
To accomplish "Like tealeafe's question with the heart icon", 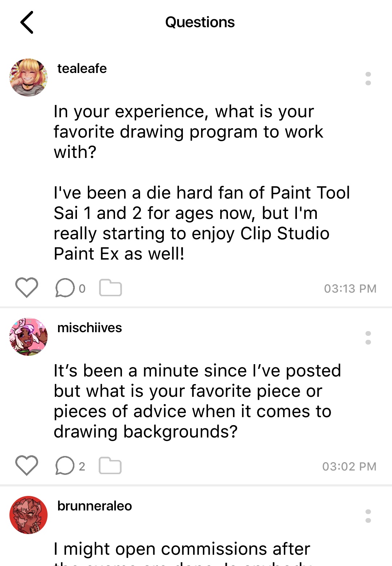I will point(27,288).
